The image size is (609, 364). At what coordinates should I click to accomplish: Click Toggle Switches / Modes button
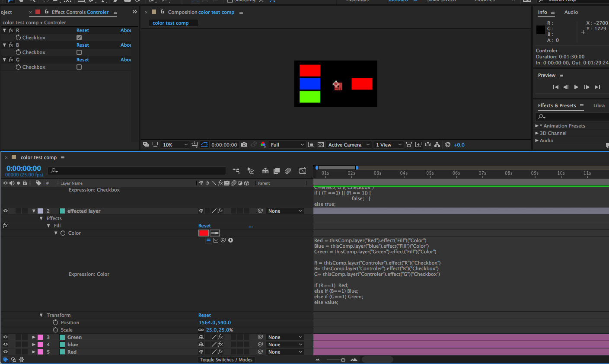pos(226,360)
